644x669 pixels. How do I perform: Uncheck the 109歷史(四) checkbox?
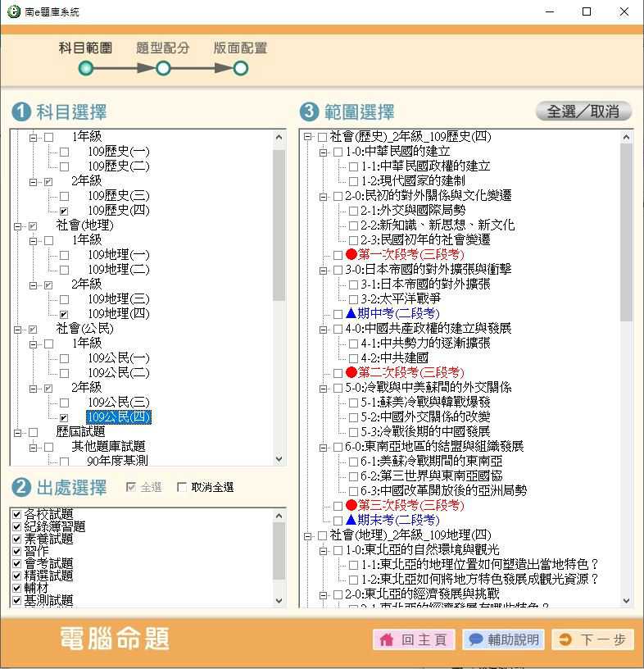pyautogui.click(x=65, y=212)
